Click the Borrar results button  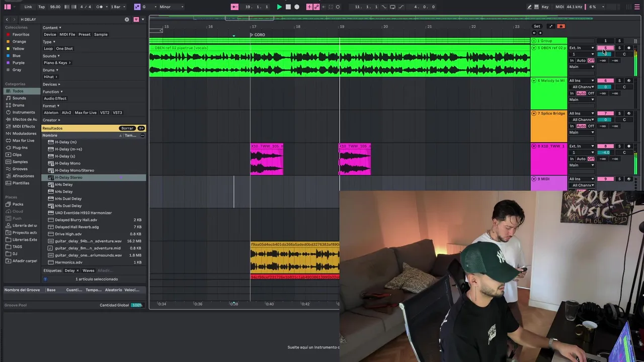pyautogui.click(x=127, y=128)
